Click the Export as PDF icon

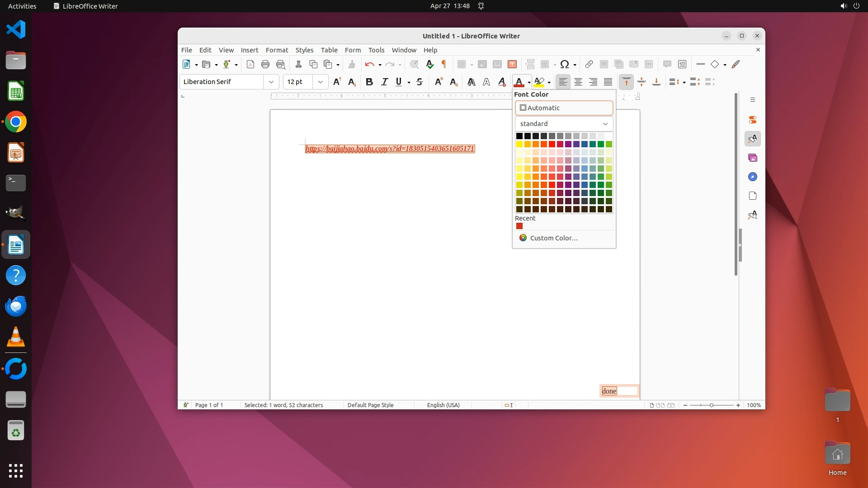coord(250,64)
